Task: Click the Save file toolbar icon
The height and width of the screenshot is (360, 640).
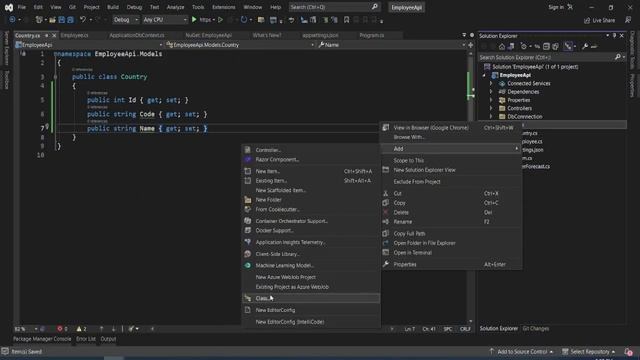Action: point(62,20)
